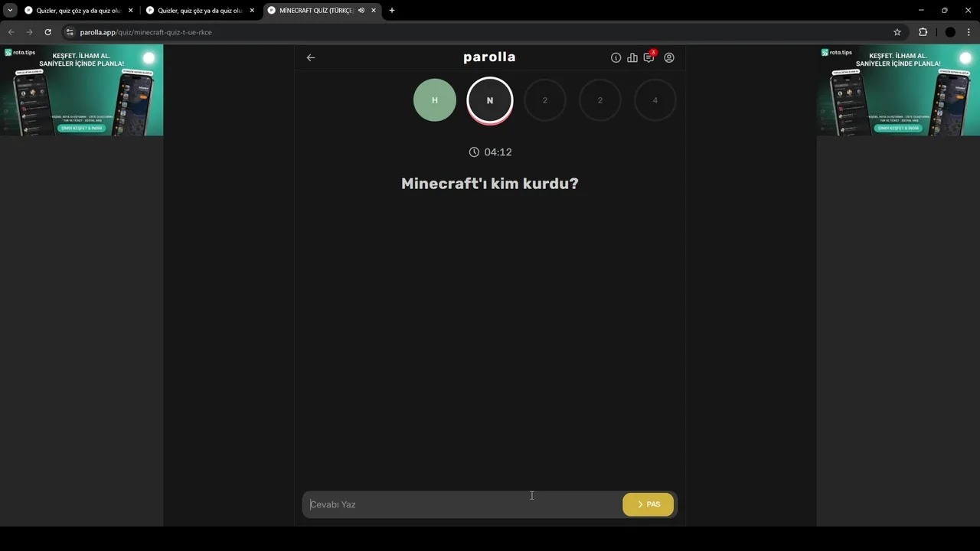Select the green H question circle
Screen dimensions: 980x551
(x=435, y=100)
